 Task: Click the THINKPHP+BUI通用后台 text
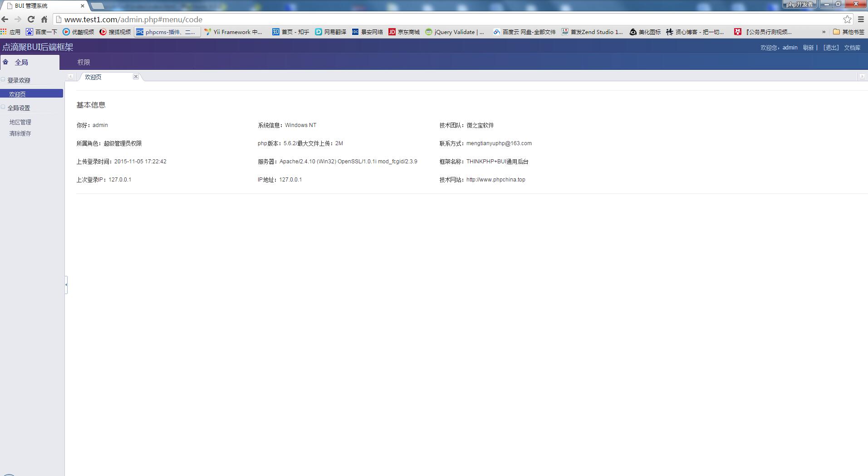pyautogui.click(x=497, y=162)
